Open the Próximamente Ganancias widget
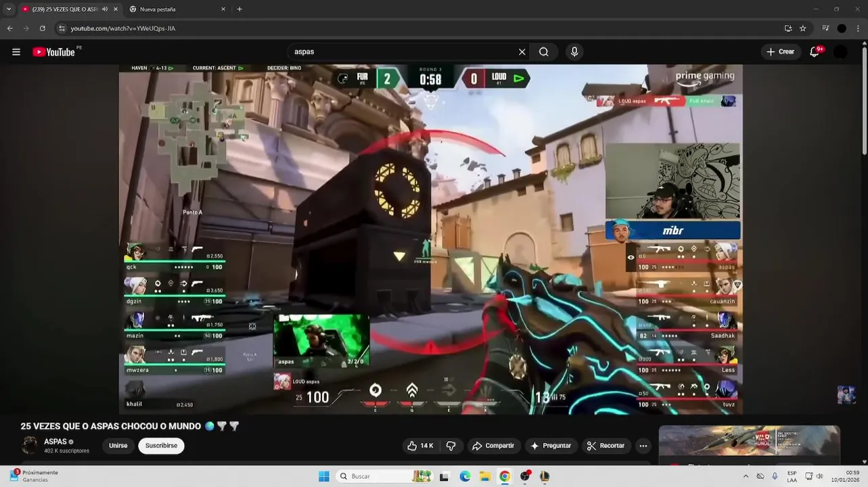This screenshot has height=487, width=868. pos(34,476)
